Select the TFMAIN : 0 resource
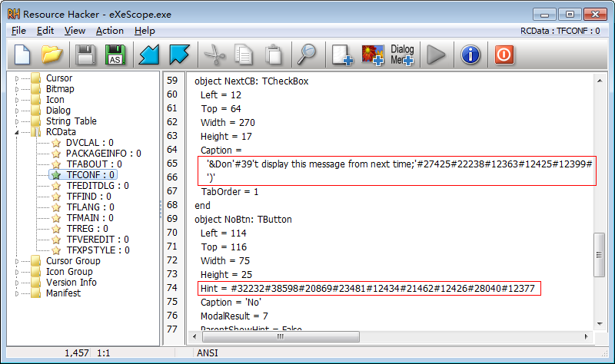 click(x=90, y=218)
